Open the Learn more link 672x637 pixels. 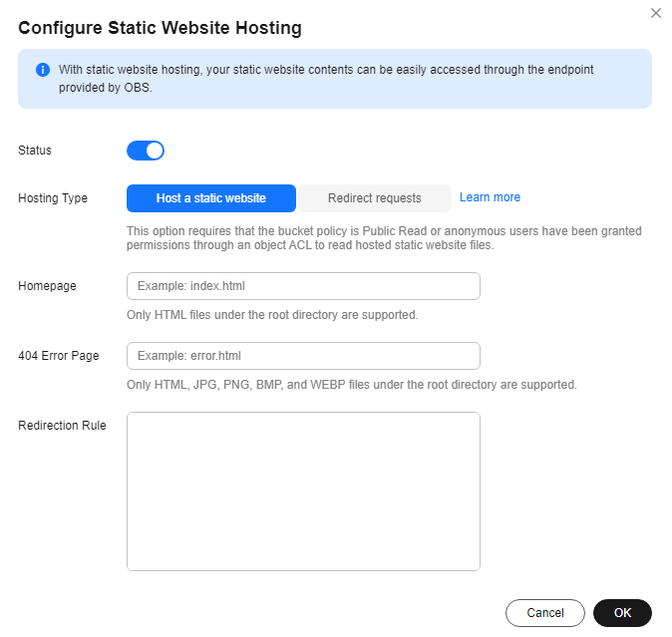click(x=490, y=197)
